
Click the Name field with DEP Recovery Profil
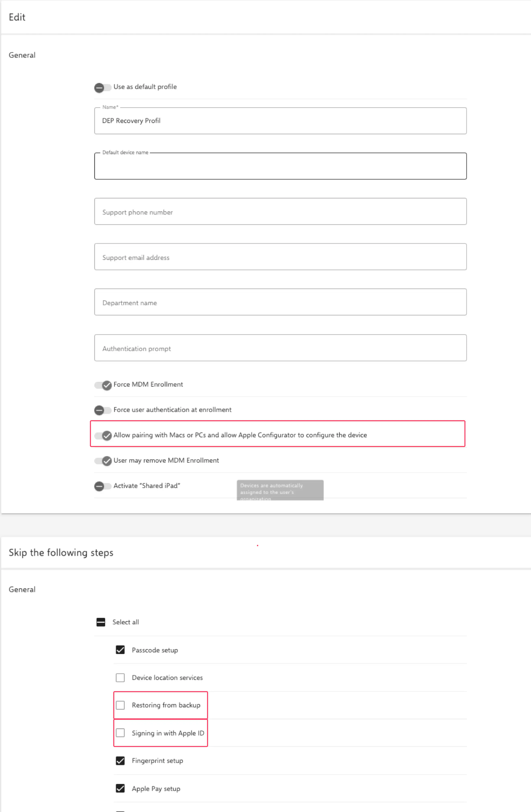(280, 121)
